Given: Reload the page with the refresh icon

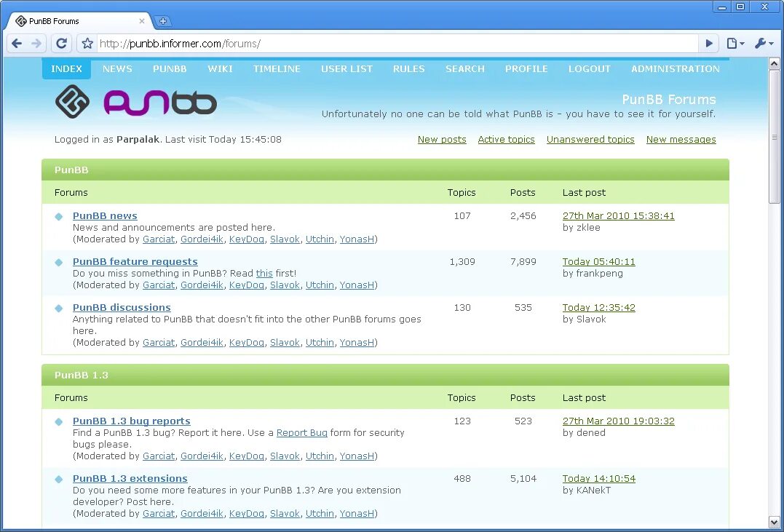Looking at the screenshot, I should pyautogui.click(x=61, y=44).
